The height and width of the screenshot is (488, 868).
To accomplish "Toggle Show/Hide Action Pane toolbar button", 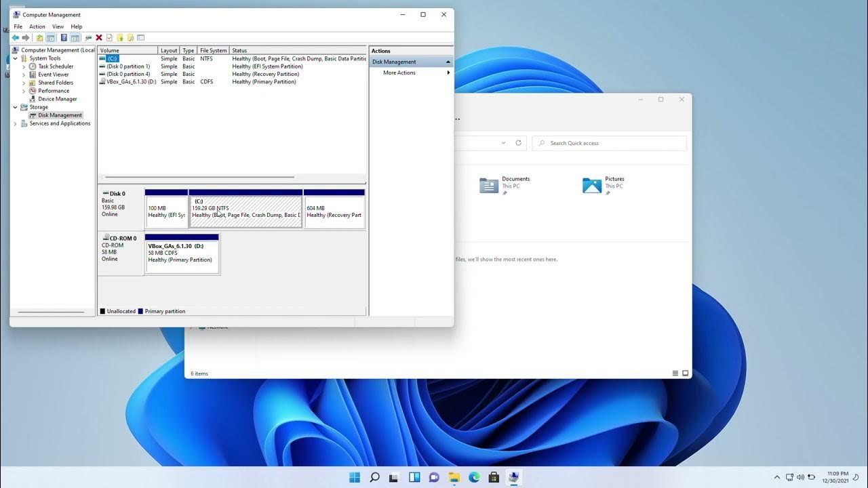I will click(x=75, y=38).
